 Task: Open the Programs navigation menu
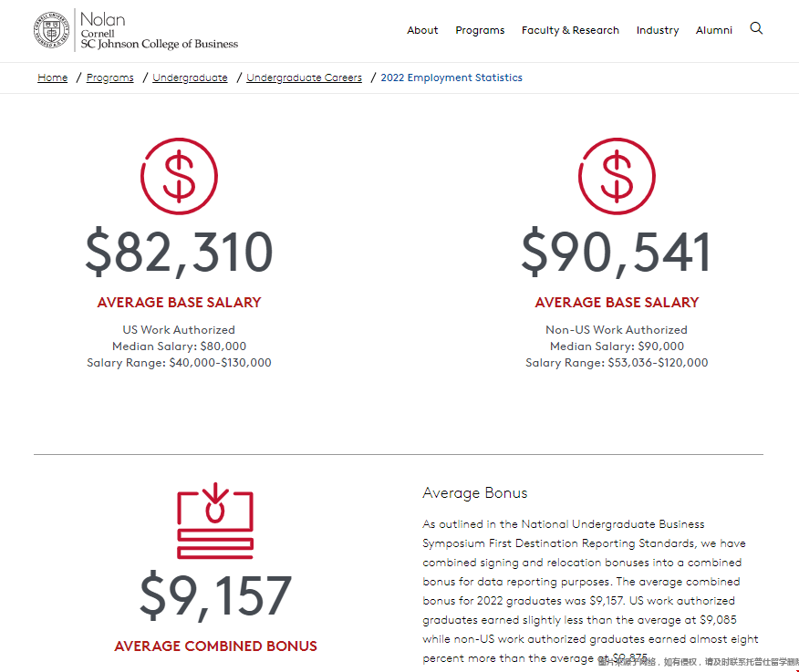tap(480, 30)
